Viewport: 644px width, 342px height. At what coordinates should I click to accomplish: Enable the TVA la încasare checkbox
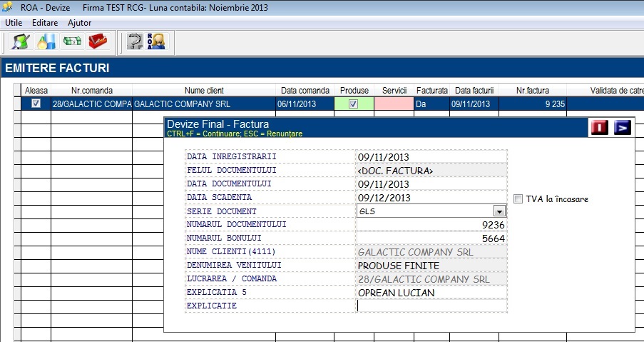[518, 199]
